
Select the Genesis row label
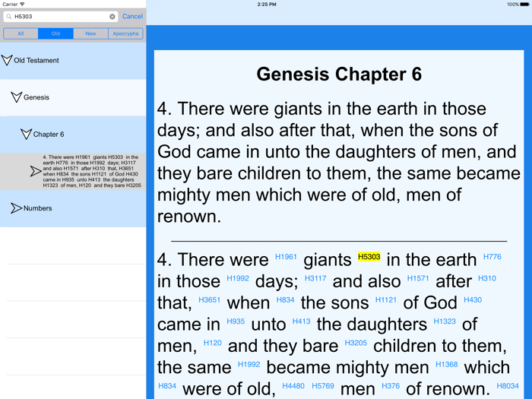tap(36, 97)
